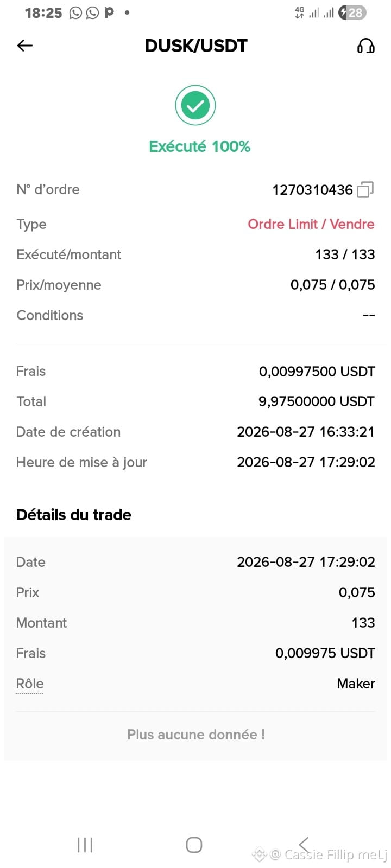Tap the green executed checkmark icon
This screenshot has height=868, width=391.
point(195,105)
